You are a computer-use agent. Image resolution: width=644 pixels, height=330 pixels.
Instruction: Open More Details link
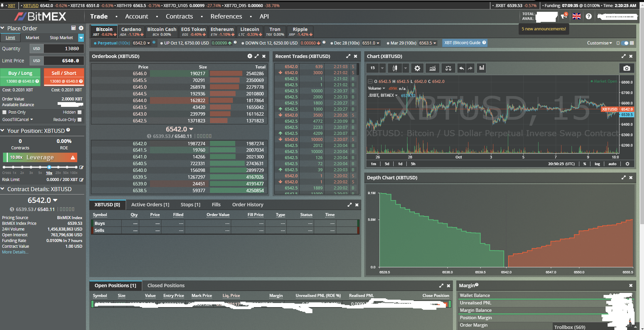pyautogui.click(x=15, y=252)
